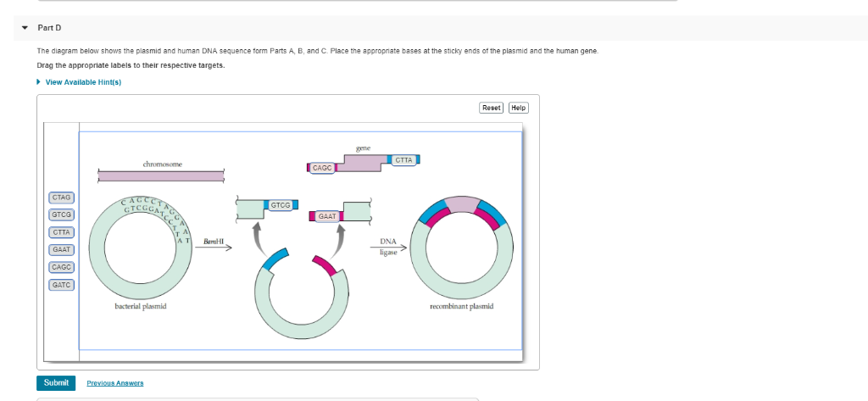Click the GTCG label on plasmid fragment

pyautogui.click(x=280, y=205)
